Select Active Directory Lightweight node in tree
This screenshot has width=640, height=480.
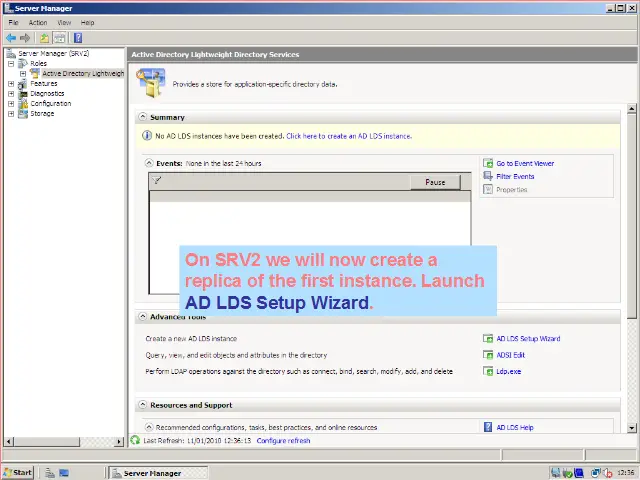click(83, 73)
